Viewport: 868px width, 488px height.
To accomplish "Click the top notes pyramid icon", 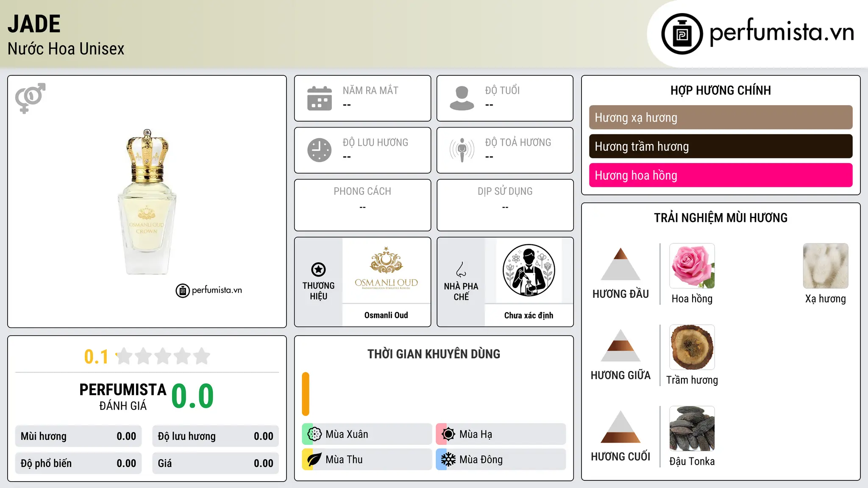I will coord(620,264).
